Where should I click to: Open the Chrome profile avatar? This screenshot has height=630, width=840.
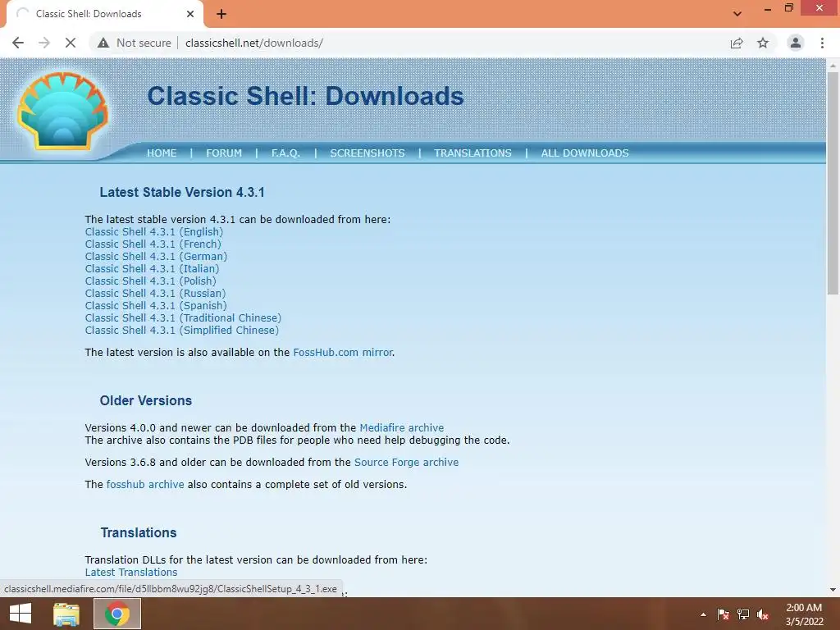click(796, 43)
